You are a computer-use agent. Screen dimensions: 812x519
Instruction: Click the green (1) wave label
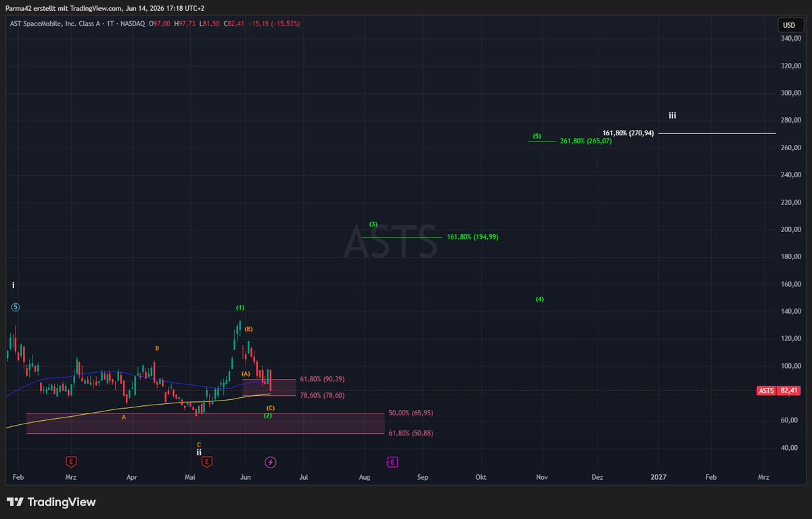(x=240, y=308)
